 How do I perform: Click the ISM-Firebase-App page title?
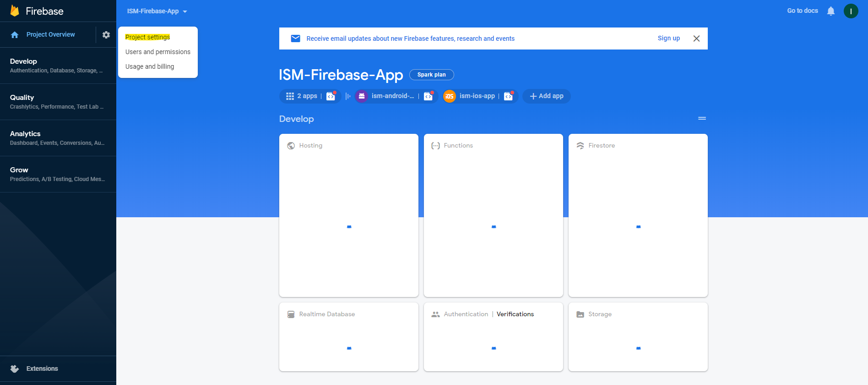(341, 75)
